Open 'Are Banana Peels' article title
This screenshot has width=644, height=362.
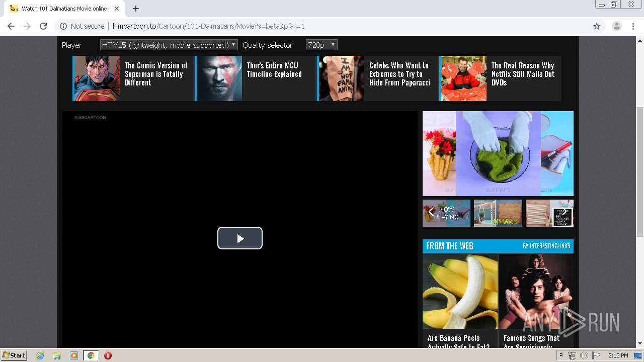pyautogui.click(x=458, y=342)
